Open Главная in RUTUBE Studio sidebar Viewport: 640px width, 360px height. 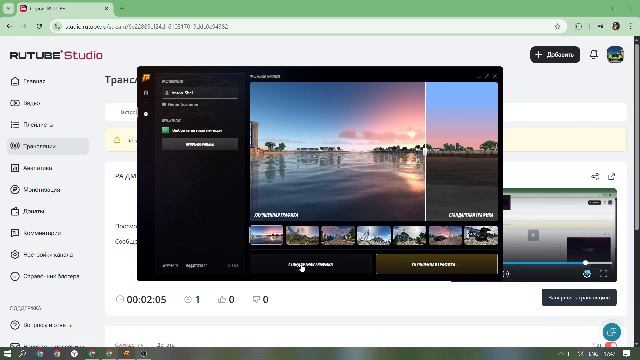(x=28, y=81)
